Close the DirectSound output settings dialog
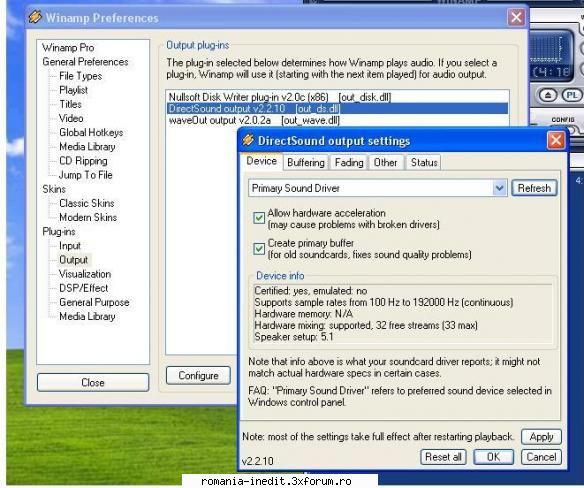584x488 pixels. click(x=556, y=140)
